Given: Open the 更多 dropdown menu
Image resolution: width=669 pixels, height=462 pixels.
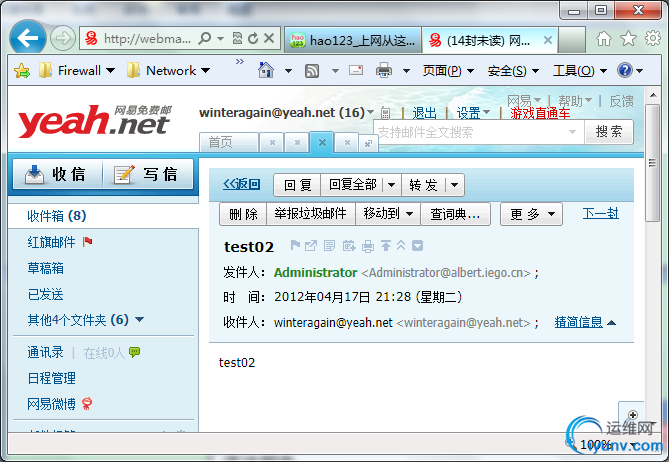Looking at the screenshot, I should [532, 214].
